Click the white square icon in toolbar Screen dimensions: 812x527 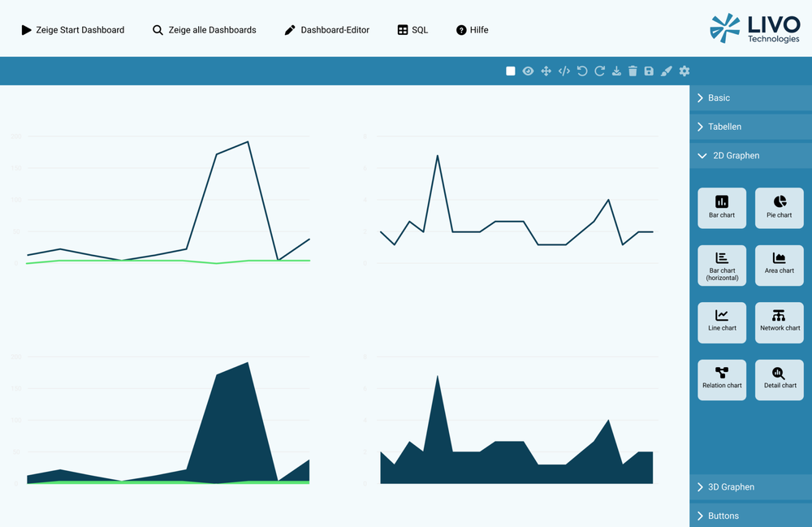click(x=510, y=71)
